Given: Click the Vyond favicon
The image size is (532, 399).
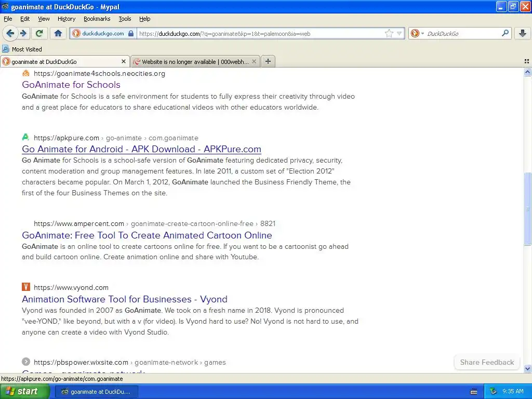Looking at the screenshot, I should (26, 287).
